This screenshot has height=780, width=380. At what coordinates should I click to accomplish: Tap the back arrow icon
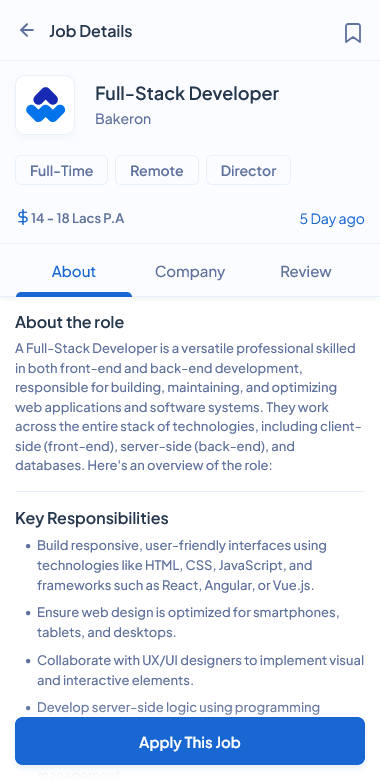pyautogui.click(x=26, y=31)
